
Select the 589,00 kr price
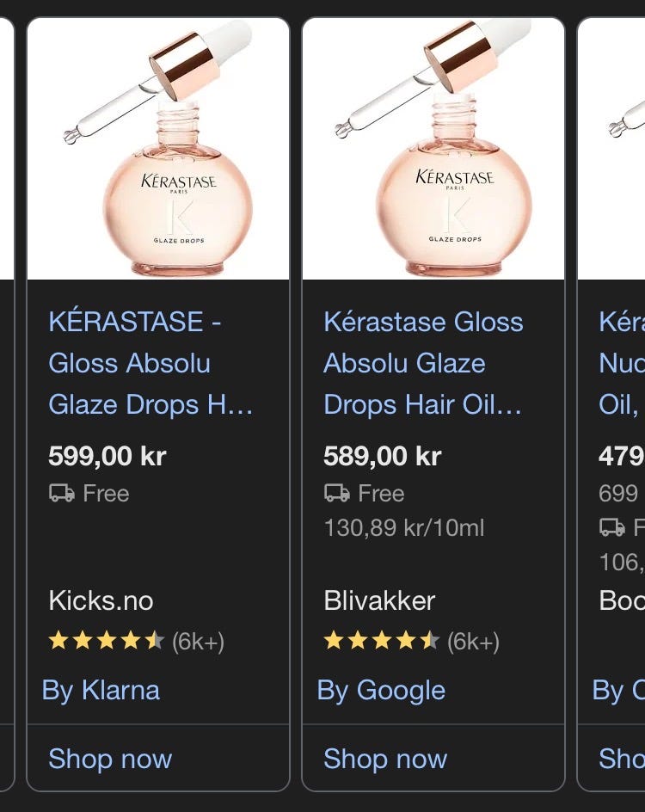[382, 456]
